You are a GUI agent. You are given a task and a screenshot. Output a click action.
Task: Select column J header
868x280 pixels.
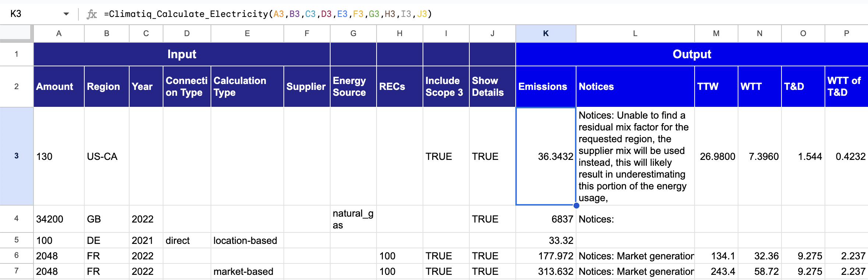(493, 34)
